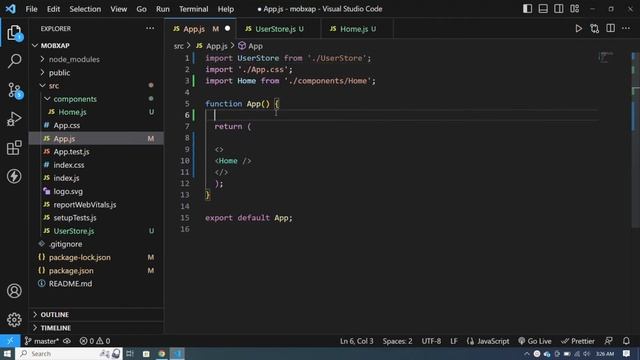Image resolution: width=640 pixels, height=360 pixels.
Task: Expand the OUTLINE section
Action: point(96,315)
